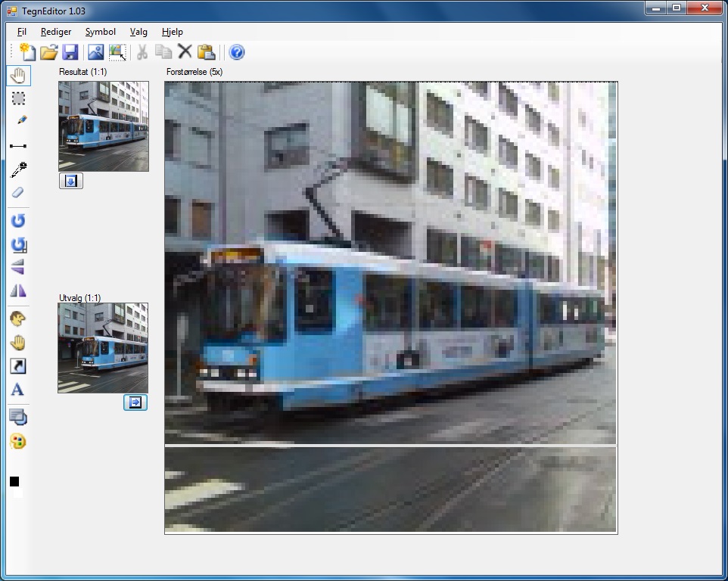
Task: Click the rotate selection arrow with square
Action: tap(19, 244)
